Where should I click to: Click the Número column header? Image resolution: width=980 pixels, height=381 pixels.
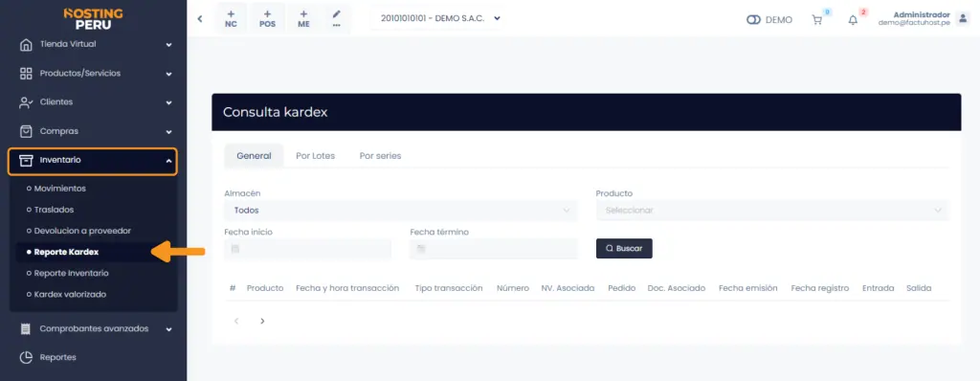coord(513,288)
